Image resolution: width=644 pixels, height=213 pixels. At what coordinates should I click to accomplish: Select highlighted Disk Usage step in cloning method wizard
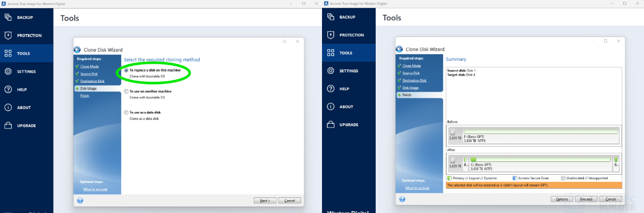coord(97,88)
